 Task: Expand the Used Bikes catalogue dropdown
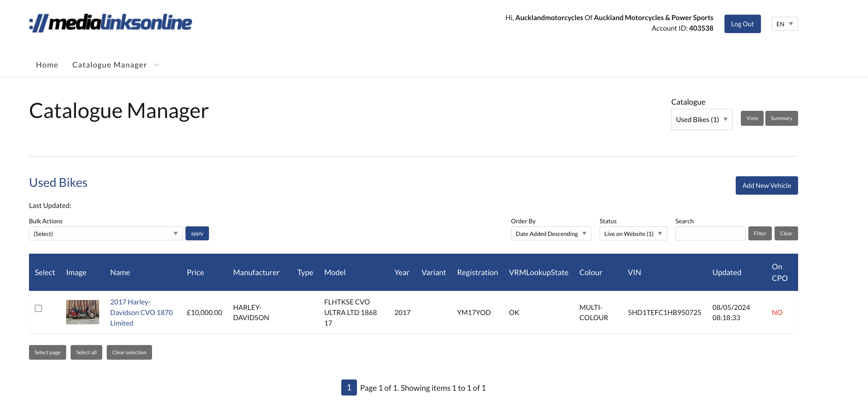(701, 119)
